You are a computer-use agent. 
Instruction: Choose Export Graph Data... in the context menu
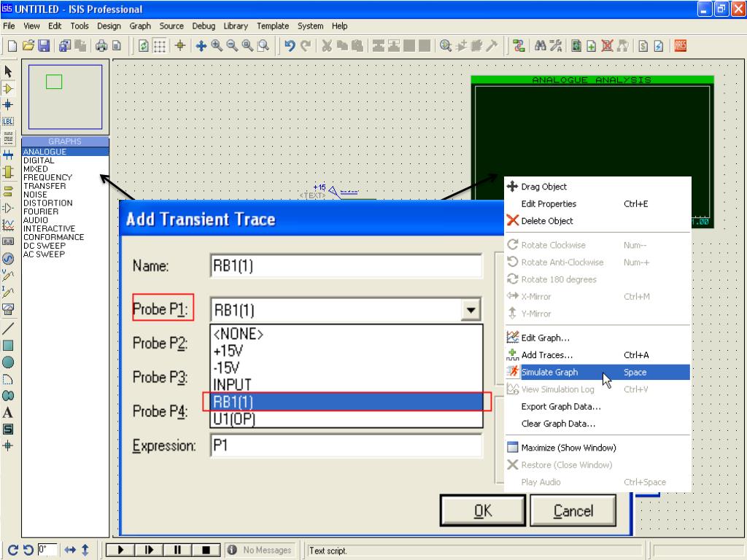[x=597, y=406]
